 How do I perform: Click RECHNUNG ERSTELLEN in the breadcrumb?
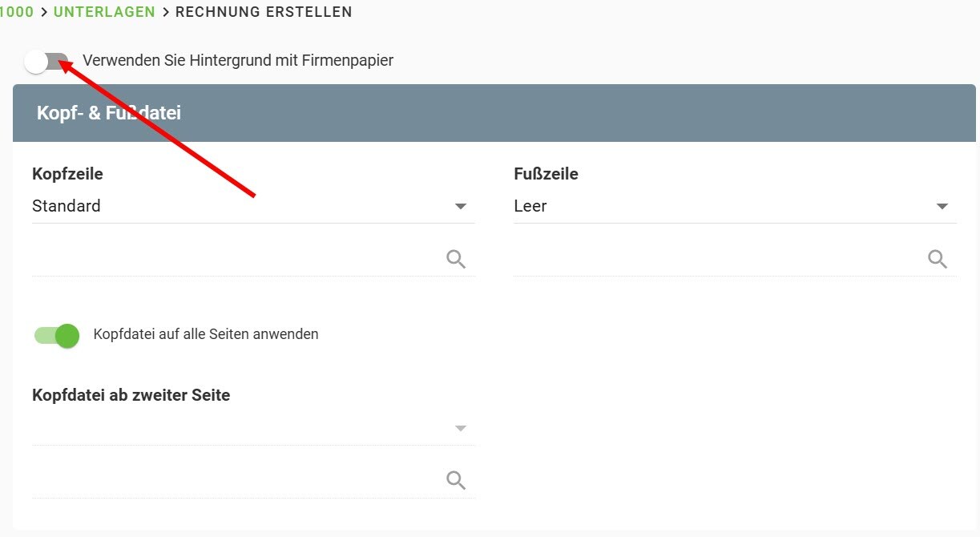pos(264,12)
